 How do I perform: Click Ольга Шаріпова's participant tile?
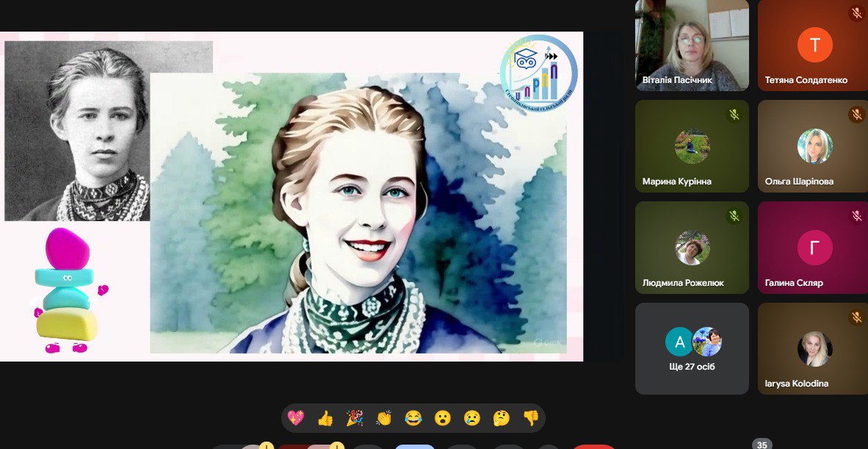coord(814,146)
